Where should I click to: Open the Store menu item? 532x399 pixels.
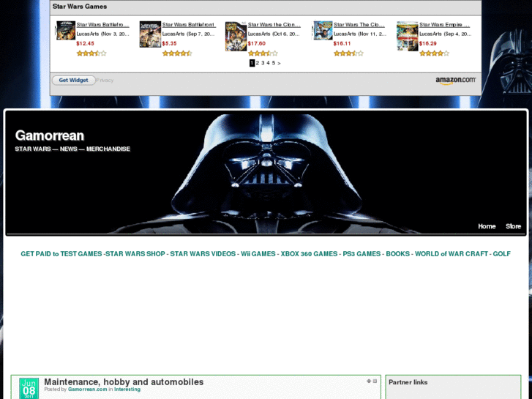[513, 226]
